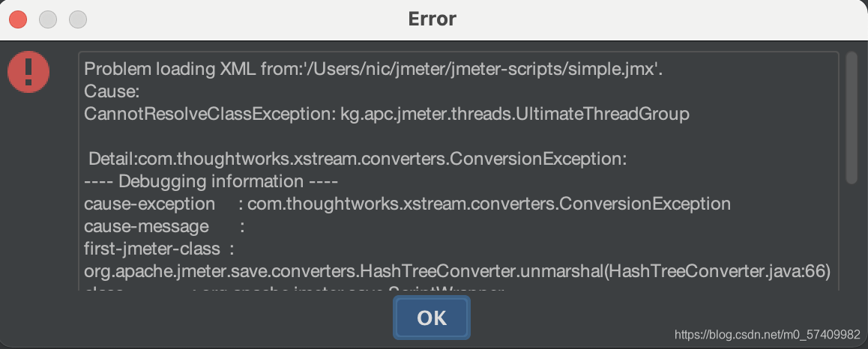Close the Error dialog with red button
The width and height of the screenshot is (868, 349).
pos(18,19)
